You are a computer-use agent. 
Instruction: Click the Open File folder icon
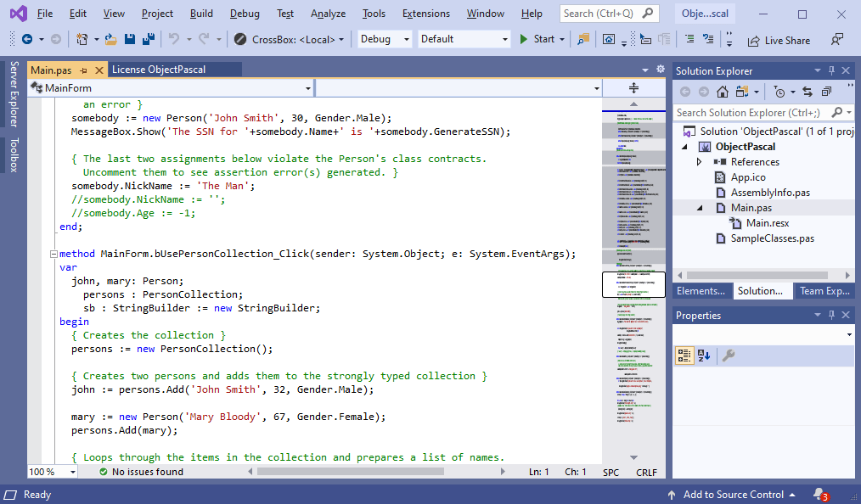(111, 39)
